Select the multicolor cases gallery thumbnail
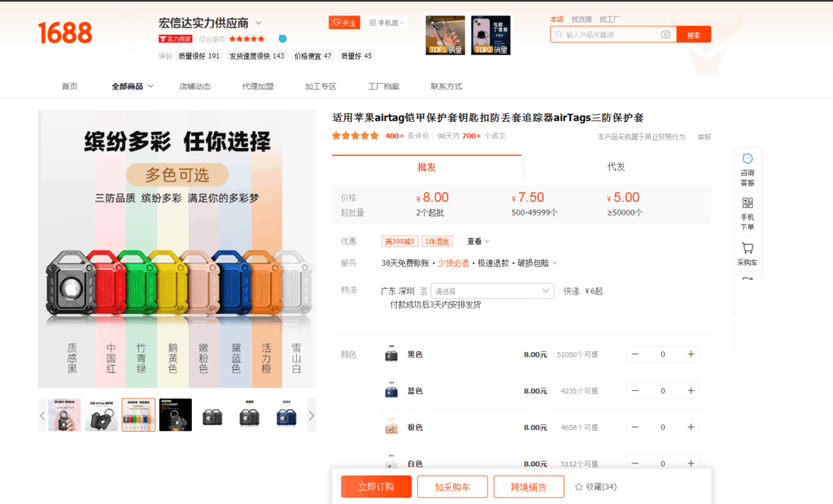Screen dimensions: 833x504 coord(138,415)
